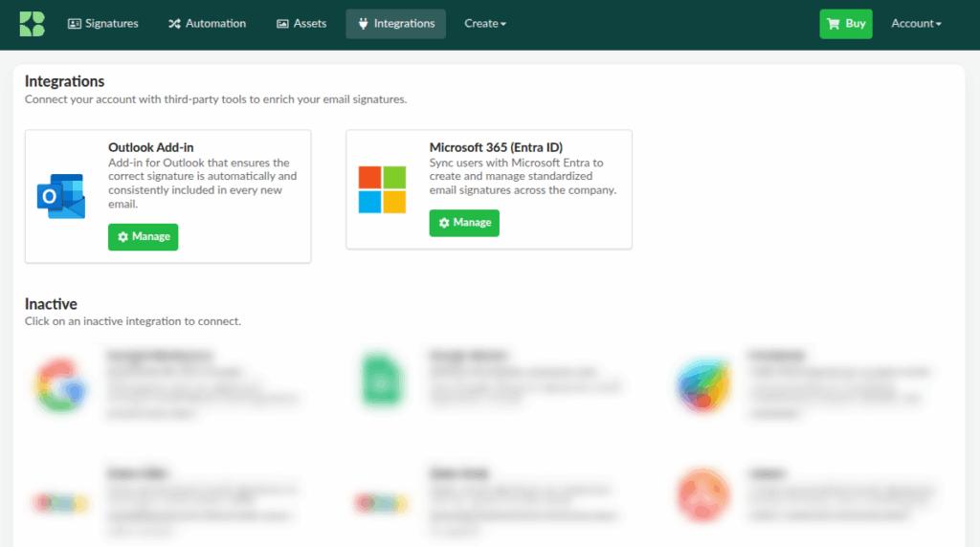Image resolution: width=980 pixels, height=547 pixels.
Task: Open the Signatures tab
Action: coord(103,24)
